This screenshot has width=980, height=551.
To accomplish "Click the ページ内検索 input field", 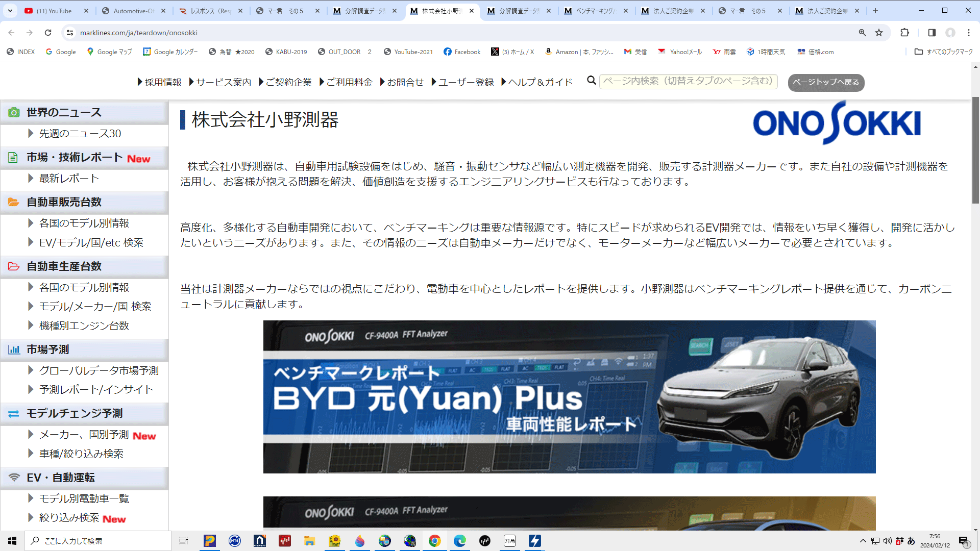I will 688,81.
